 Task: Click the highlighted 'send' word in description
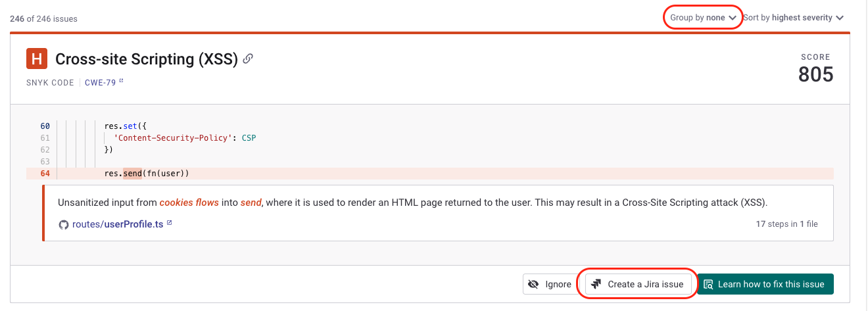click(251, 203)
